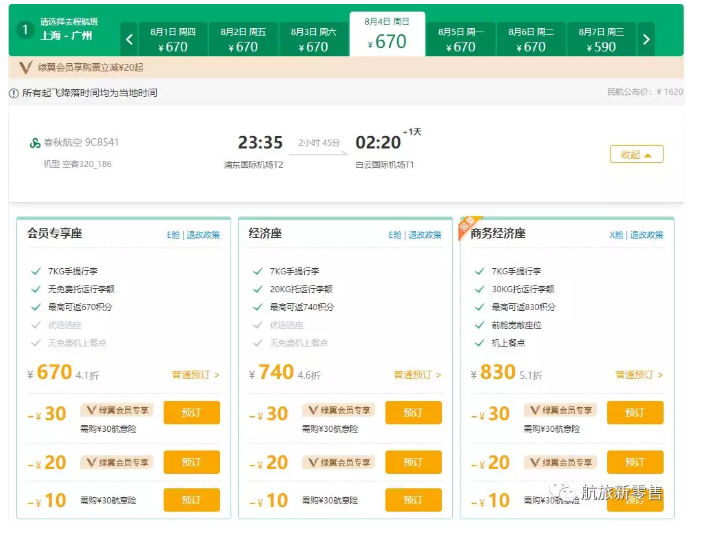The image size is (713, 534).
Task: Book 会员专享座 with -¥20 discount
Action: pos(191,462)
